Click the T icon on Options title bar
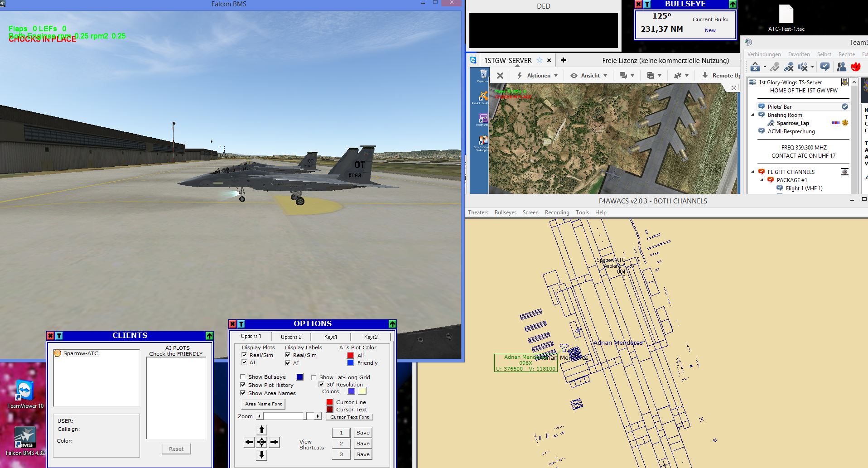 [241, 324]
